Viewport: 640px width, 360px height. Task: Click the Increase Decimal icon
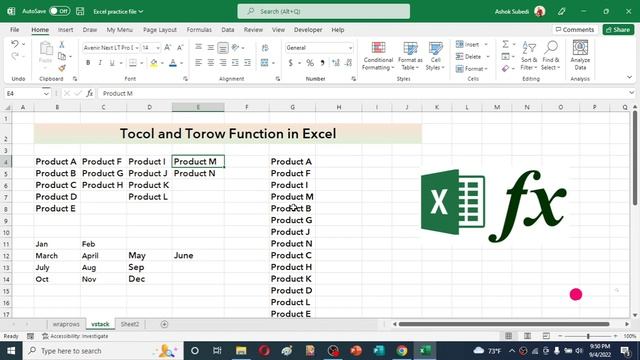click(x=336, y=63)
